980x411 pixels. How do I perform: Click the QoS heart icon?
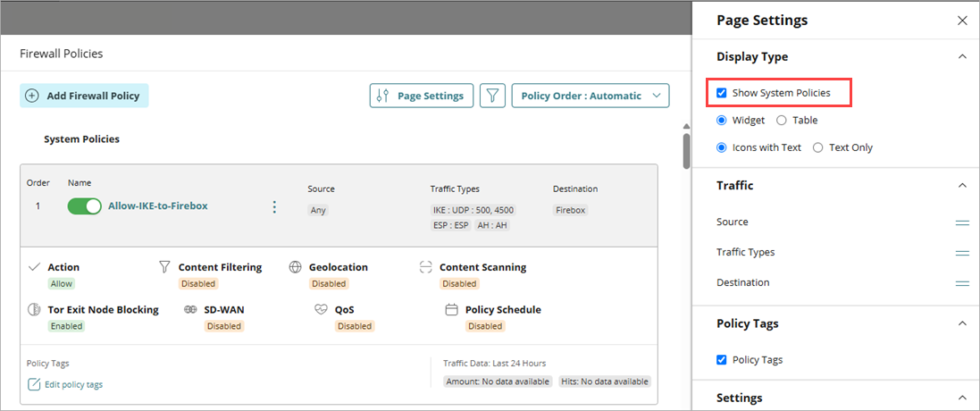tap(322, 310)
